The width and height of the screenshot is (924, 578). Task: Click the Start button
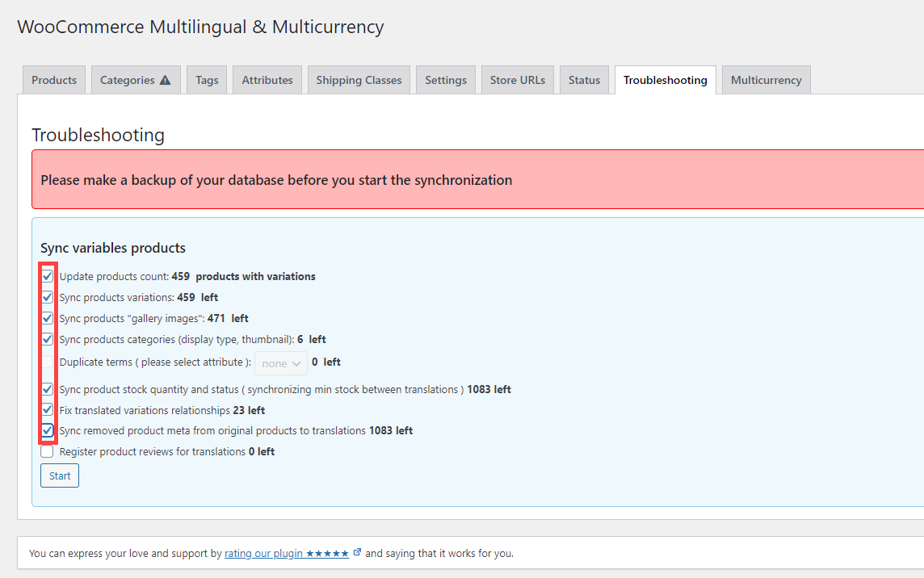[x=60, y=476]
